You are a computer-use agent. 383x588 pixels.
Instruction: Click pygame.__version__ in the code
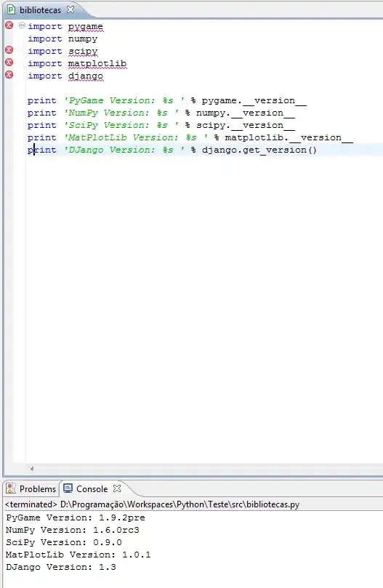tap(254, 101)
